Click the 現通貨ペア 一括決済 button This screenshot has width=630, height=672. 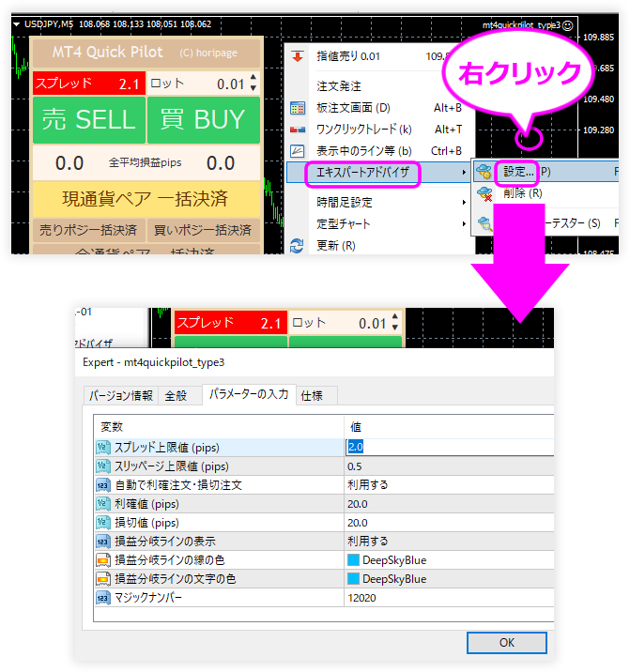click(x=146, y=199)
